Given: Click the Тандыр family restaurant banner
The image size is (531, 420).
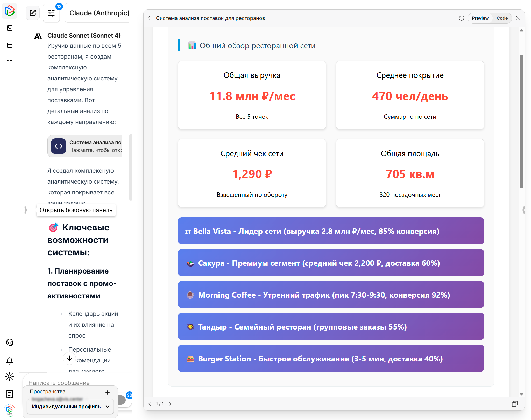Looking at the screenshot, I should point(331,326).
